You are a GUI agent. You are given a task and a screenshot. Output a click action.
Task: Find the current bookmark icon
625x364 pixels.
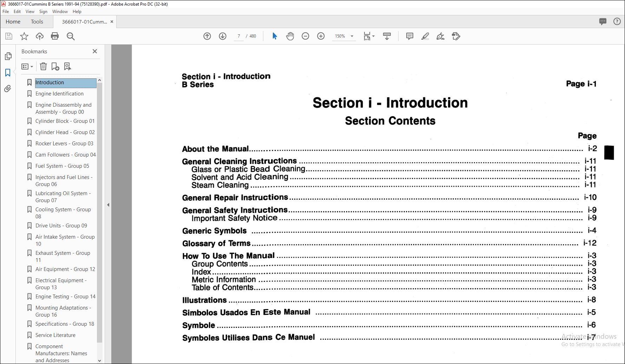click(67, 66)
